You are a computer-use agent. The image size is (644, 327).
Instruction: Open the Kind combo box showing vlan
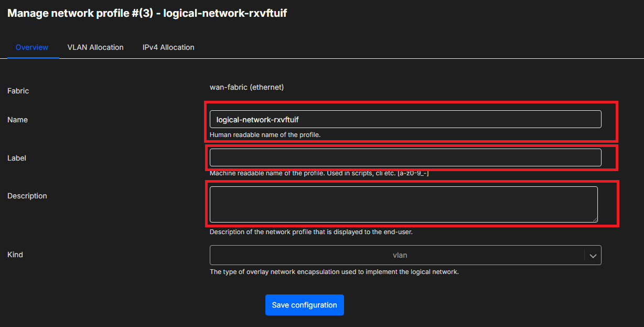399,256
